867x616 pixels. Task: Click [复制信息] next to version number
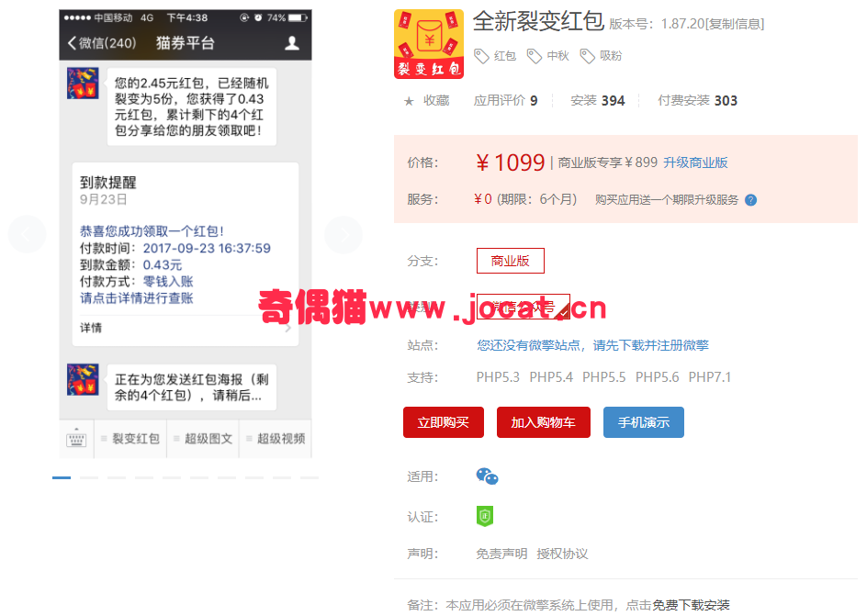(x=735, y=24)
